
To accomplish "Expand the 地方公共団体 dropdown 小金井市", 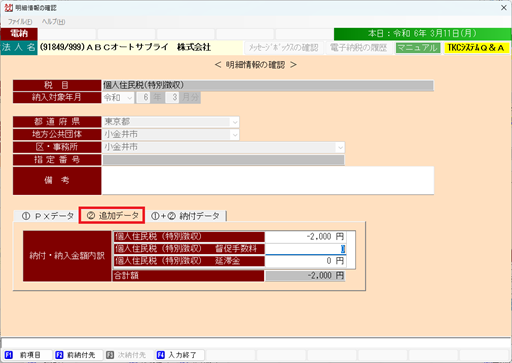I will [x=235, y=135].
